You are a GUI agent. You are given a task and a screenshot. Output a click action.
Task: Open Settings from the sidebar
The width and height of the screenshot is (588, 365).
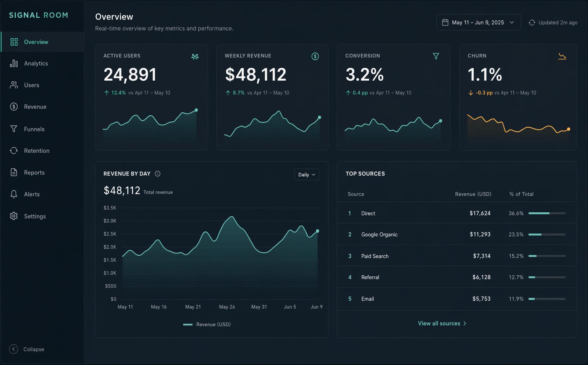[35, 216]
